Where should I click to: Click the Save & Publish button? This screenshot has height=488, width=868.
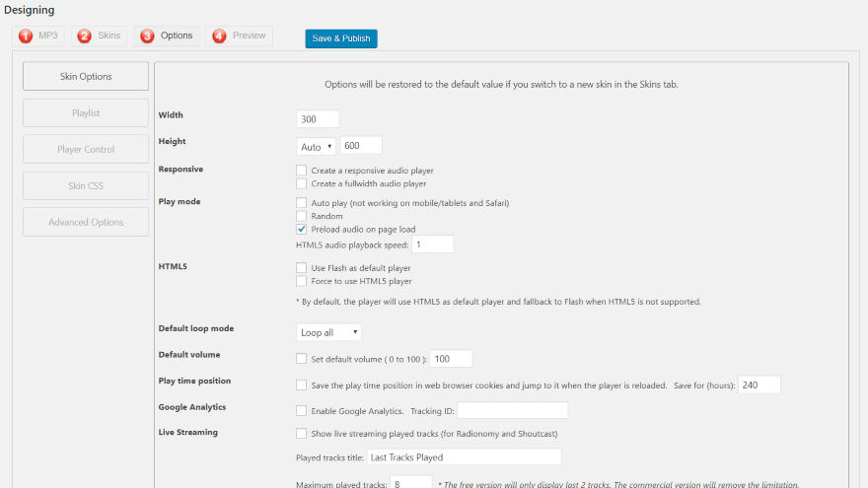(341, 38)
